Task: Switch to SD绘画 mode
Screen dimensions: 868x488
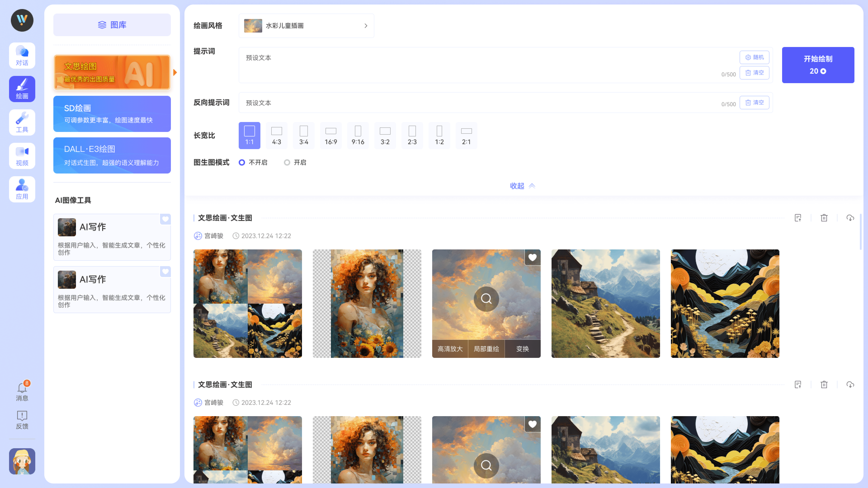Action: point(112,114)
